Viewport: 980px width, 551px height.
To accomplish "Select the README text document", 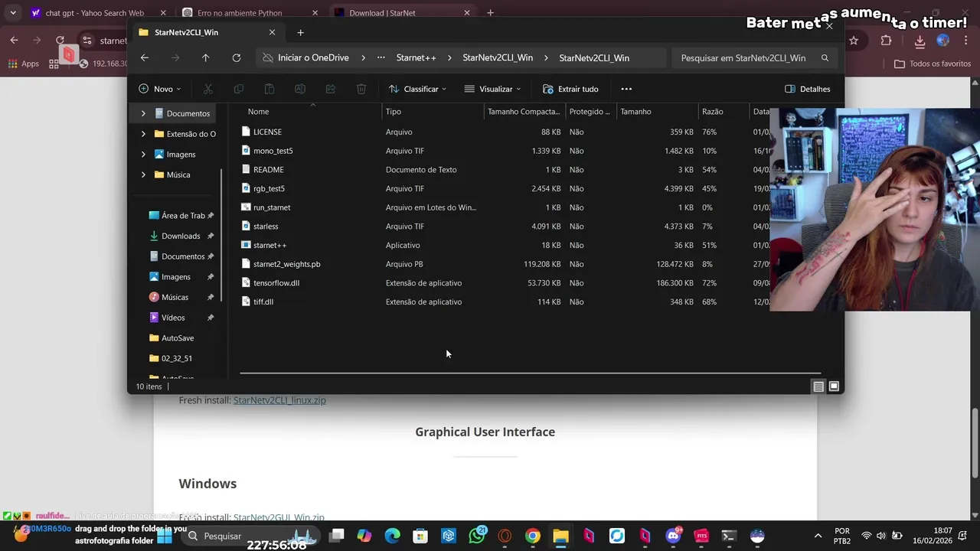I will 268,170.
